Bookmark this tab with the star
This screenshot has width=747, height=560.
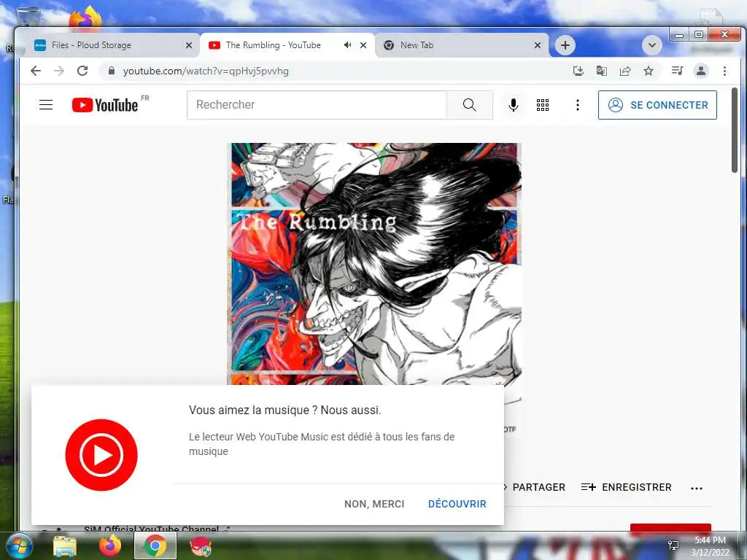click(x=649, y=71)
